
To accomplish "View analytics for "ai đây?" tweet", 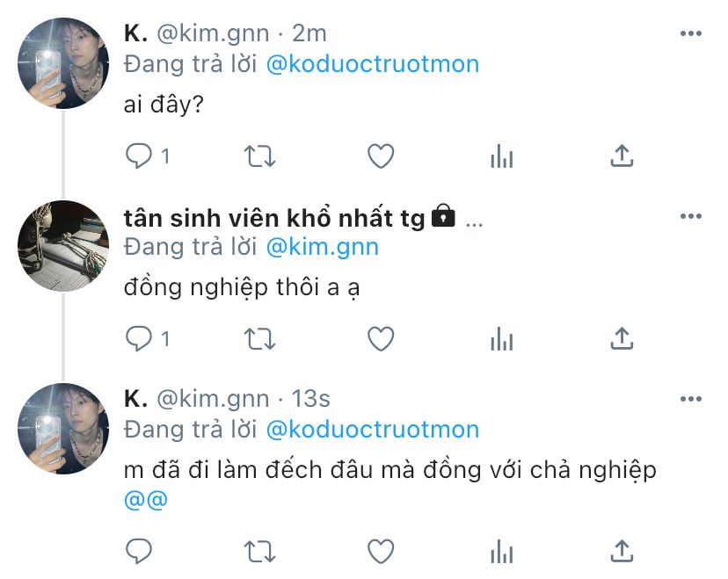I will (x=501, y=156).
